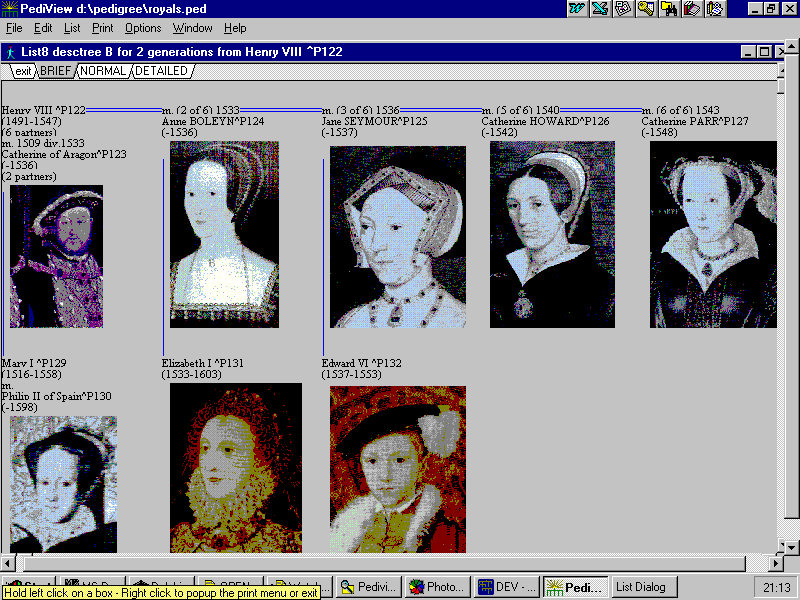800x600 pixels.
Task: Click the key icon in the shortcut bar
Action: tap(646, 9)
